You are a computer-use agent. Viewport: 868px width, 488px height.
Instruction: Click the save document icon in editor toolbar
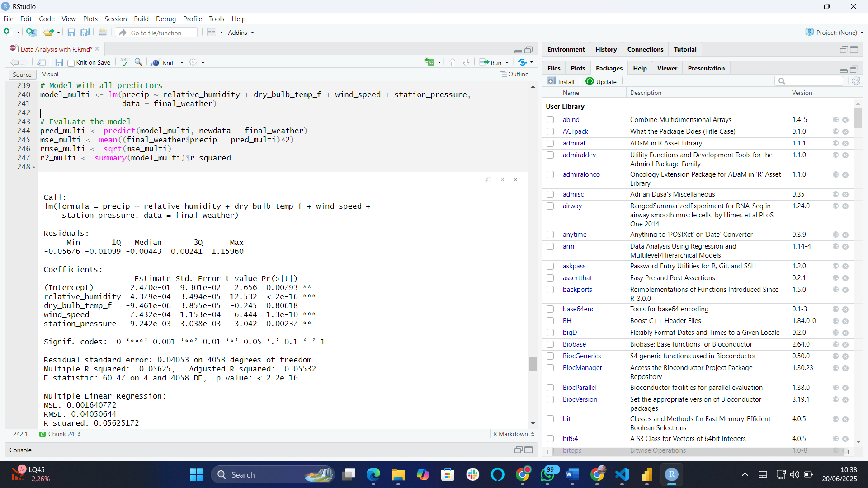click(59, 62)
